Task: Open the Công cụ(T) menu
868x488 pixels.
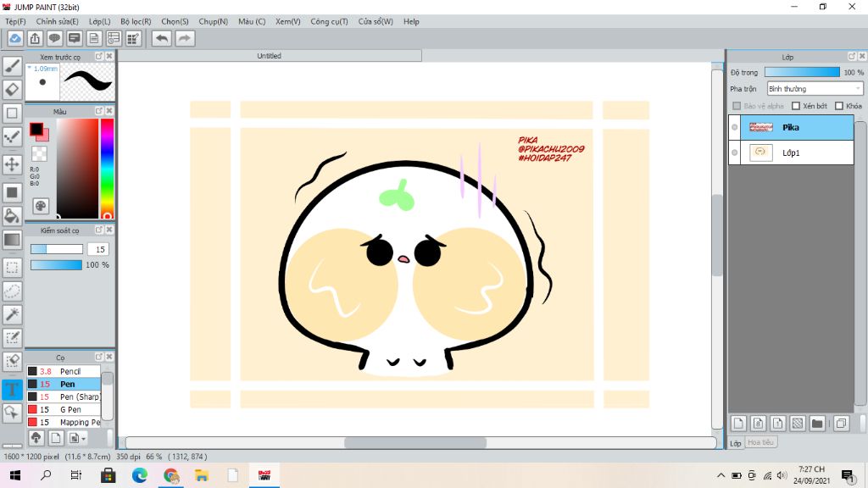Action: point(329,21)
